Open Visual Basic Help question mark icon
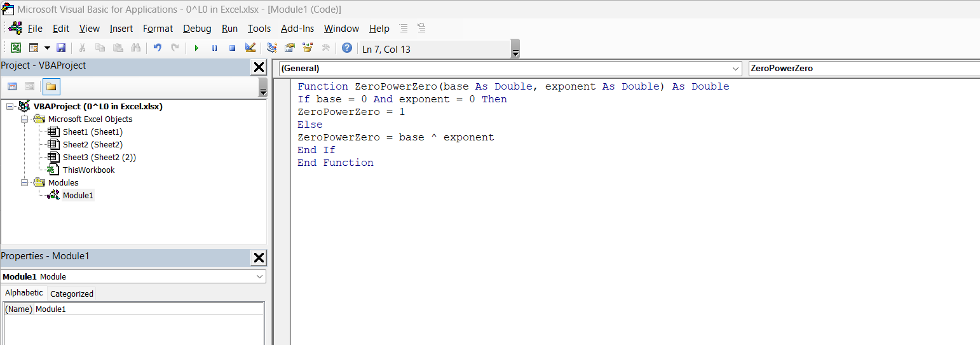 (347, 48)
